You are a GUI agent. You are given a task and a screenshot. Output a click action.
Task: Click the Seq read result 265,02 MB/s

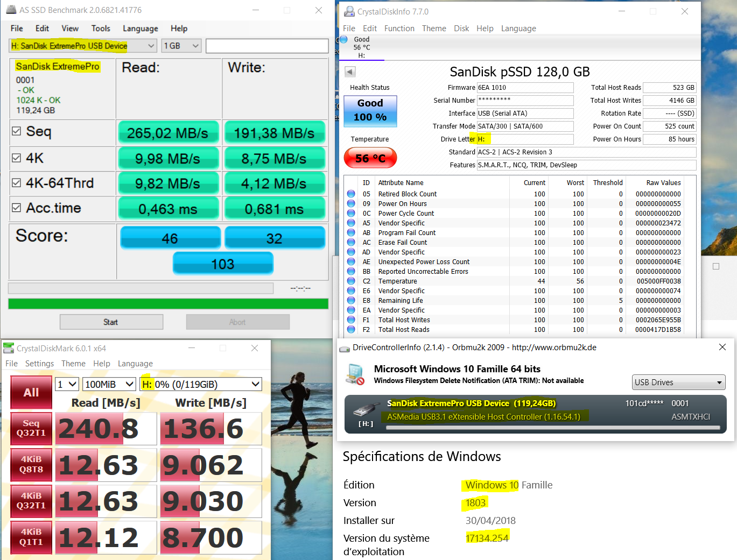pyautogui.click(x=167, y=133)
